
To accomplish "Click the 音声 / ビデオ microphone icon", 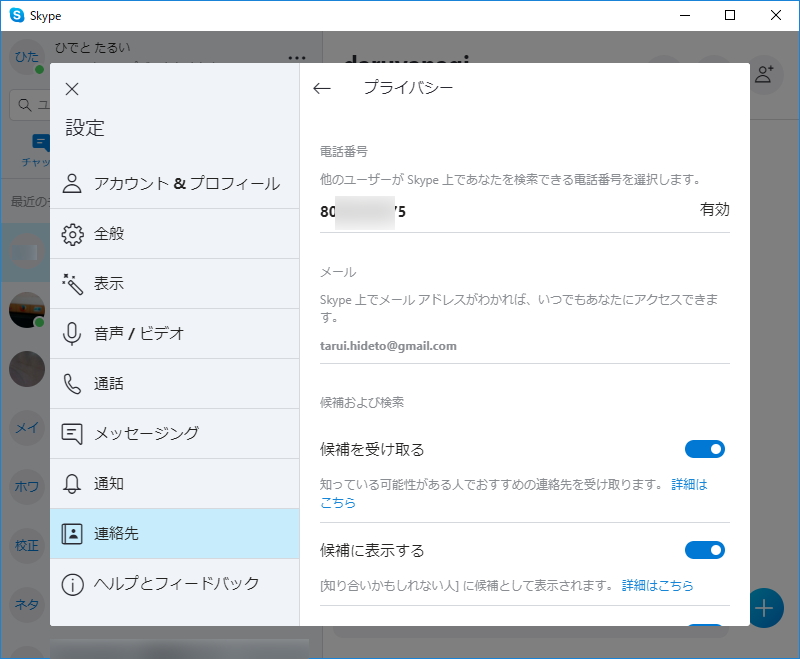I will tap(71, 333).
